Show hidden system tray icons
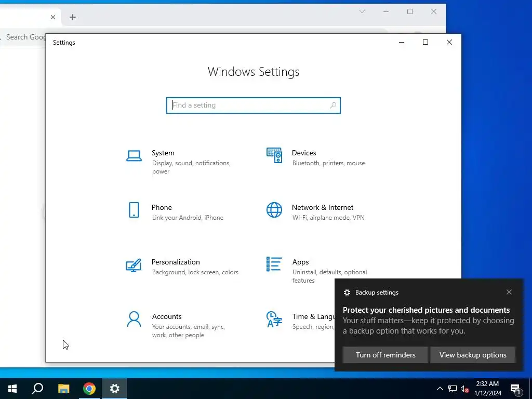 pos(440,389)
